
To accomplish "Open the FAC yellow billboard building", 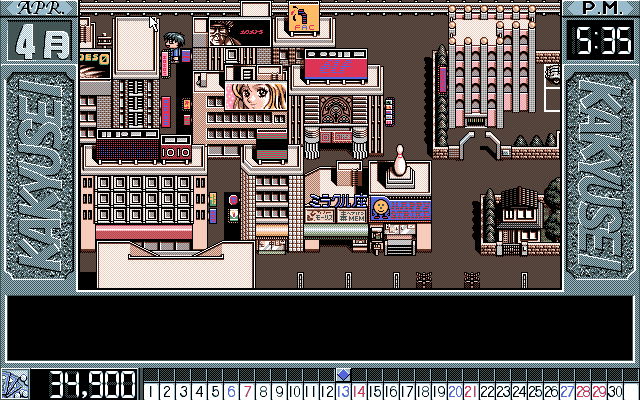I will tap(304, 17).
